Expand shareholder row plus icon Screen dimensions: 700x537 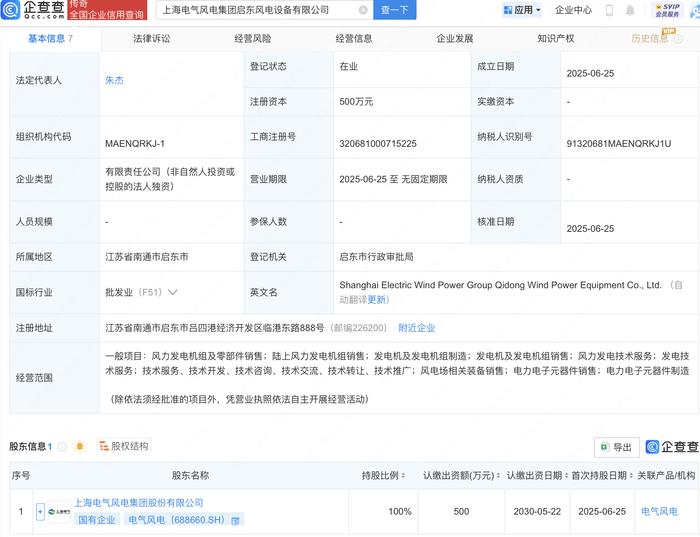[40, 512]
